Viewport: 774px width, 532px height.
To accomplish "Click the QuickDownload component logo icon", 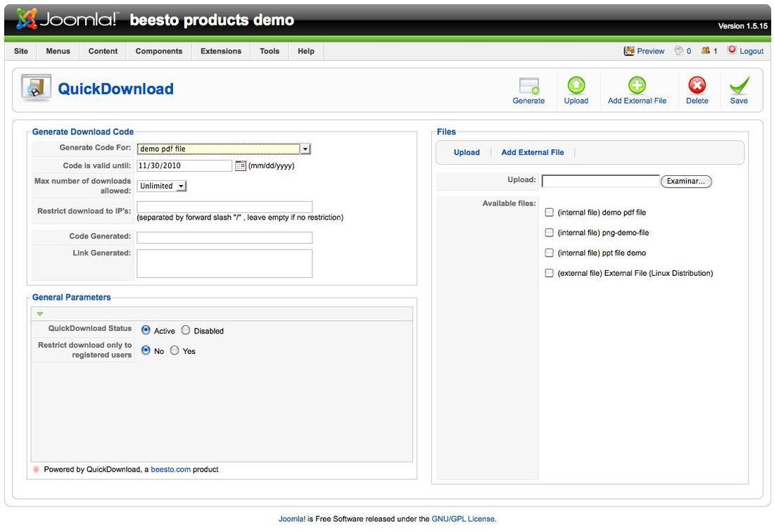I will 36,88.
